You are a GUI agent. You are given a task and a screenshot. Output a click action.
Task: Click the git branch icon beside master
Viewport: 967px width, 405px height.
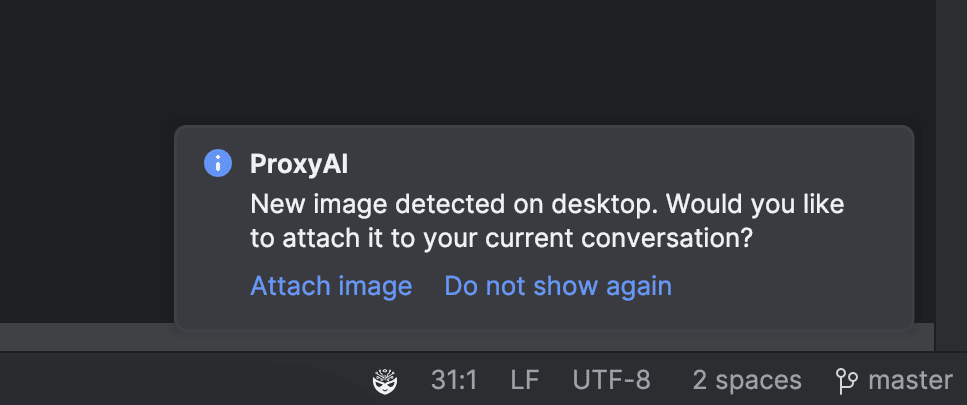(x=847, y=381)
